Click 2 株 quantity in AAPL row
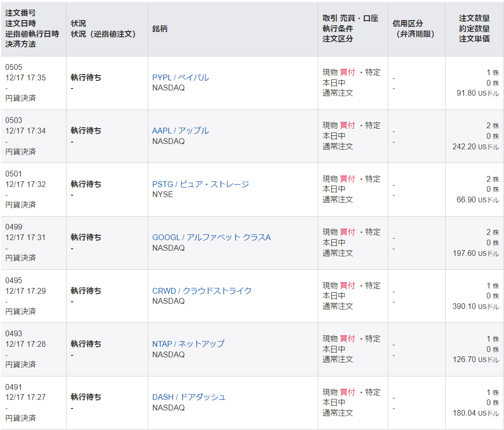The image size is (504, 430). pos(493,126)
